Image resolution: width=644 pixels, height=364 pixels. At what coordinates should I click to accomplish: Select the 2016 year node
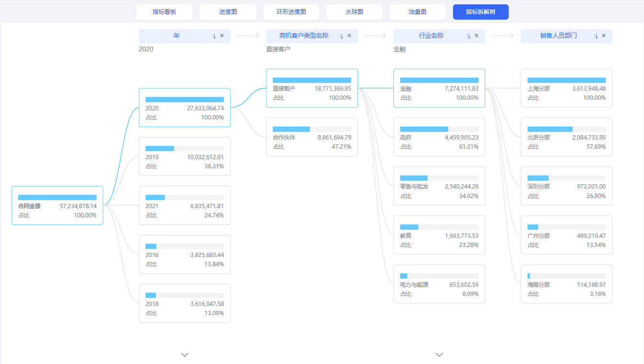(184, 254)
